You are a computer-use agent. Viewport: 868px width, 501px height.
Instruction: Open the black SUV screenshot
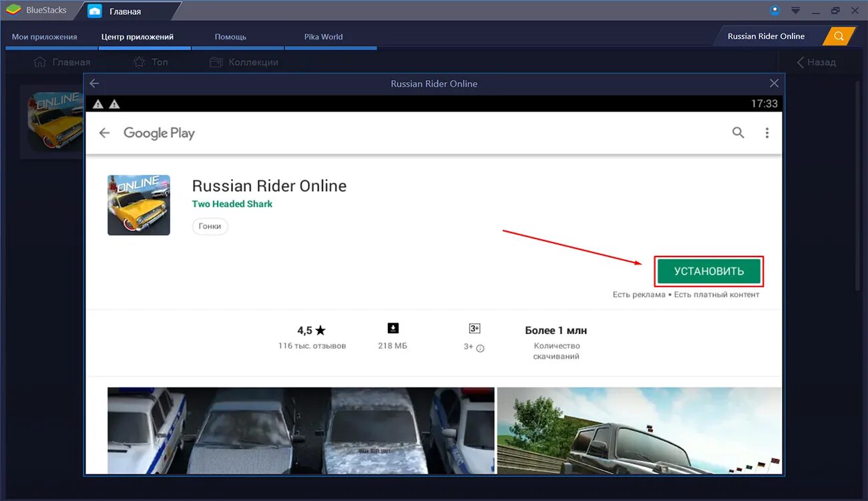click(x=639, y=430)
